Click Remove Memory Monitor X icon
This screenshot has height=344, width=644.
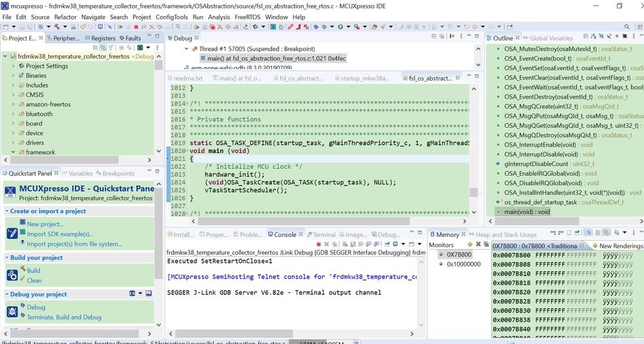[478, 244]
